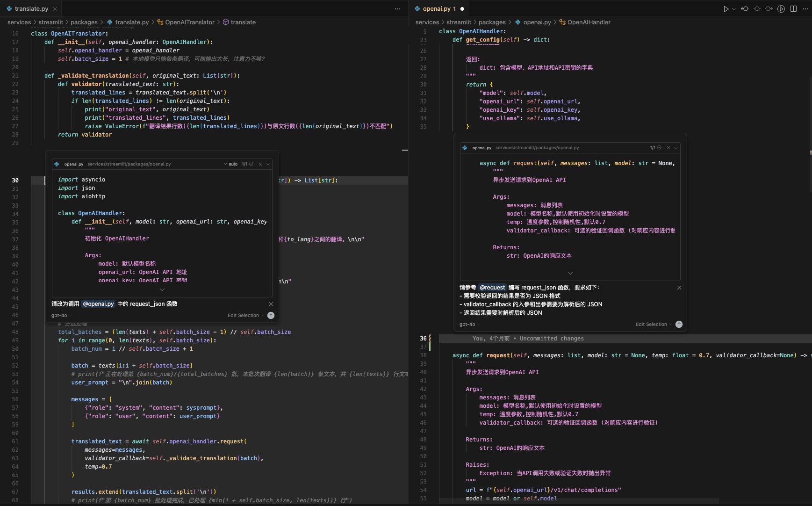Click 'services' breadcrumb in left editor
This screenshot has width=812, height=506.
tap(19, 22)
